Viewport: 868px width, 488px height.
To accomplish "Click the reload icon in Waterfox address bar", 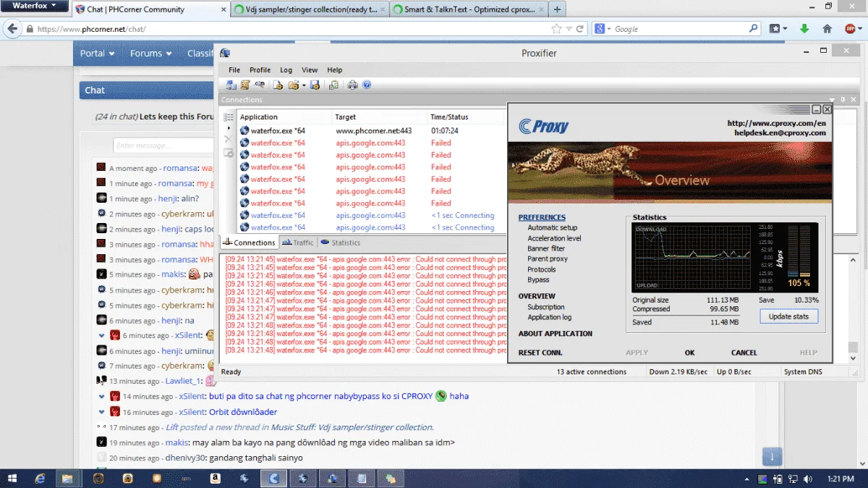I will [579, 29].
